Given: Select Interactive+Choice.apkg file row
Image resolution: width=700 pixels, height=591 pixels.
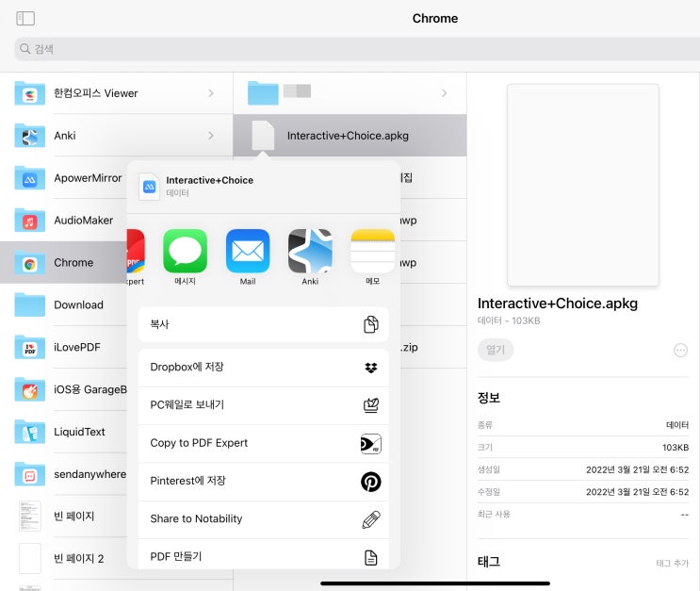Looking at the screenshot, I should coord(350,136).
